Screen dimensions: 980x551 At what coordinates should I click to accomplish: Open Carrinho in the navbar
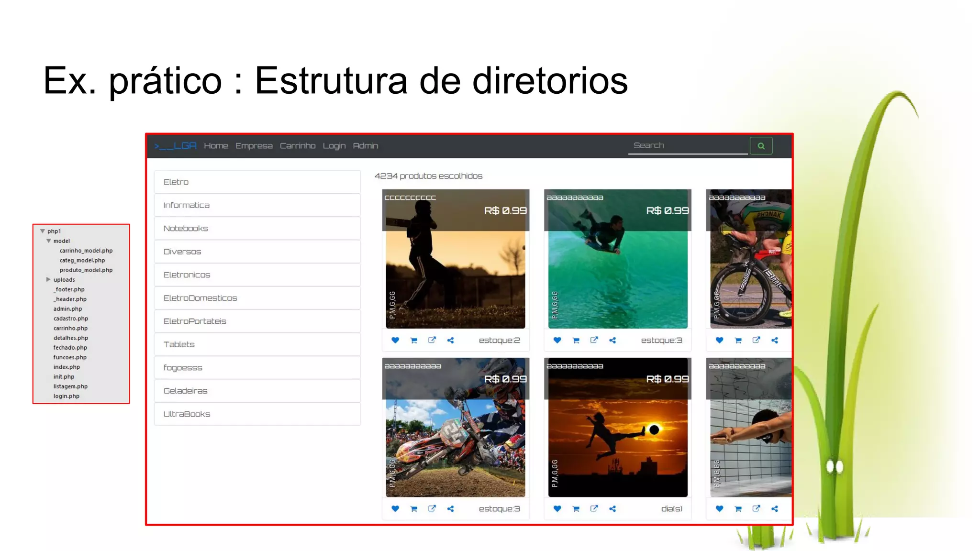[298, 146]
